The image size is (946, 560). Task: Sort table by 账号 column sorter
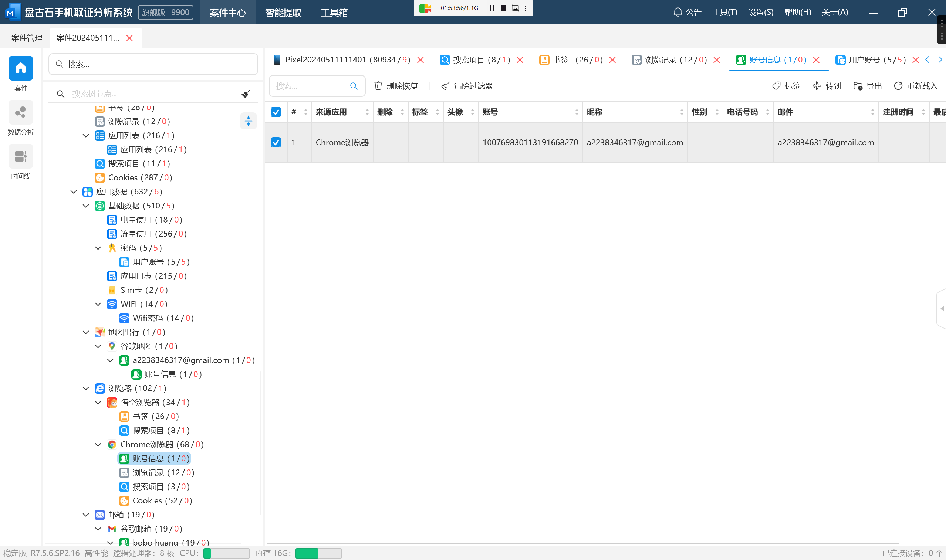pos(577,112)
